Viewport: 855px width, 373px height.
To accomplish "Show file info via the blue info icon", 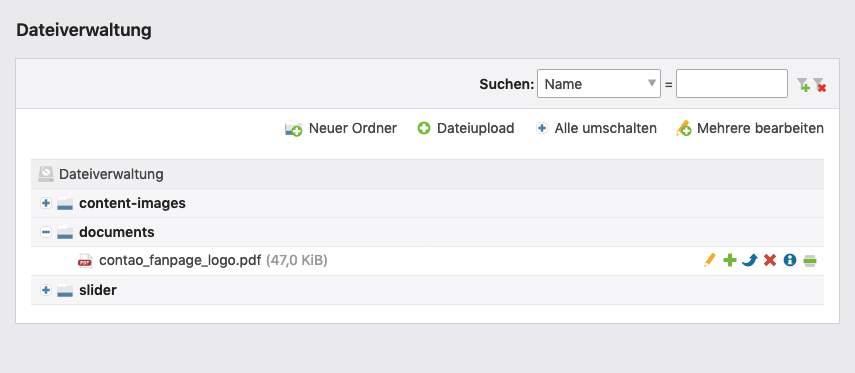I will tap(790, 261).
